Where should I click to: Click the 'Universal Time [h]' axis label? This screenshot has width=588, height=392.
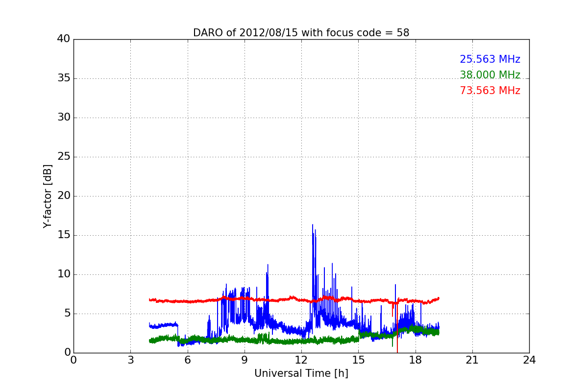(301, 373)
